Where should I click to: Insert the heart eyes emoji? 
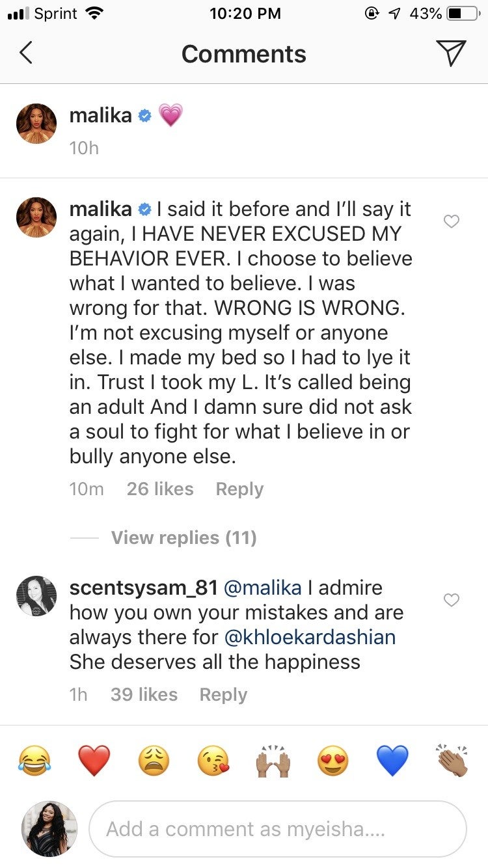332,761
